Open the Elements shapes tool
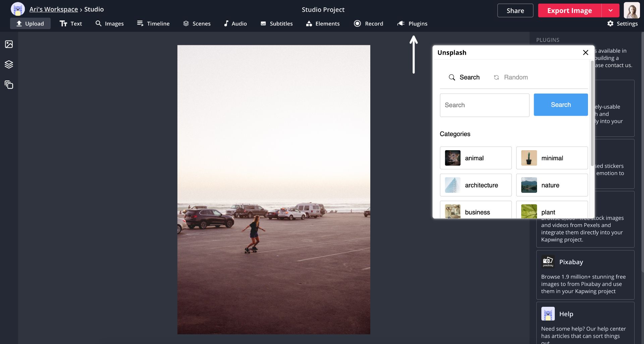This screenshot has width=644, height=344. pos(323,23)
